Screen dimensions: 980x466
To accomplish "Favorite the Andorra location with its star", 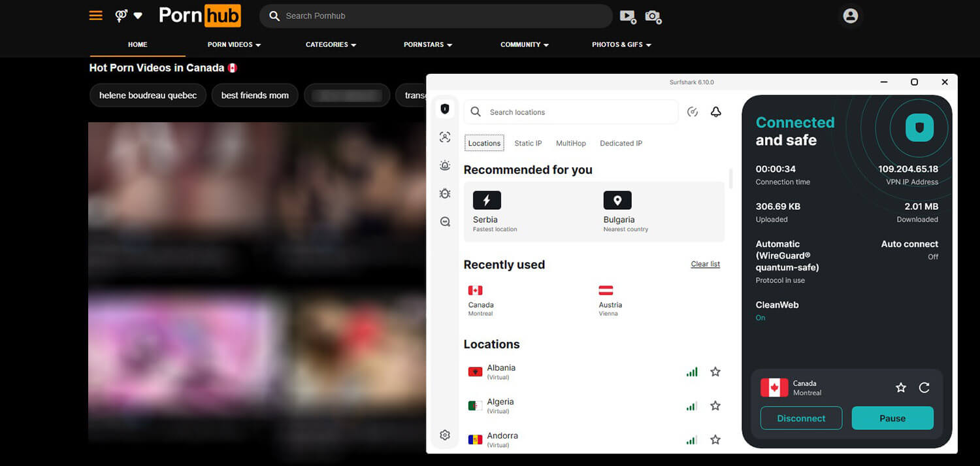I will 715,440.
